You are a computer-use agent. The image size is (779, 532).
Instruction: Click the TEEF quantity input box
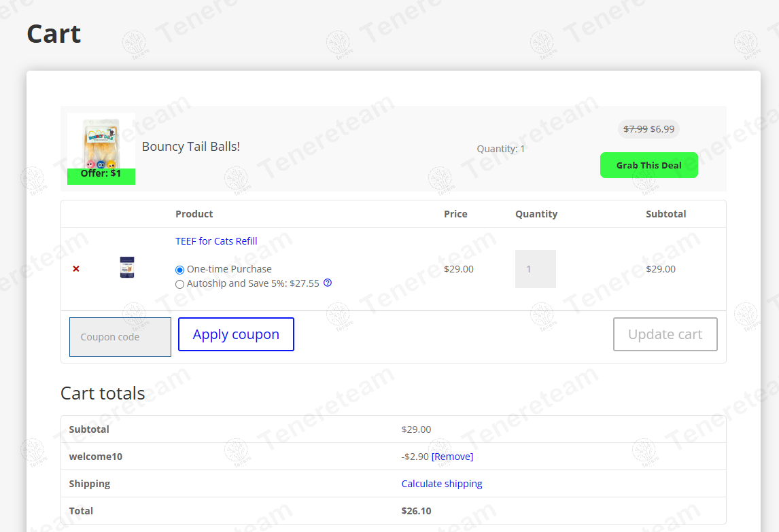(x=535, y=269)
